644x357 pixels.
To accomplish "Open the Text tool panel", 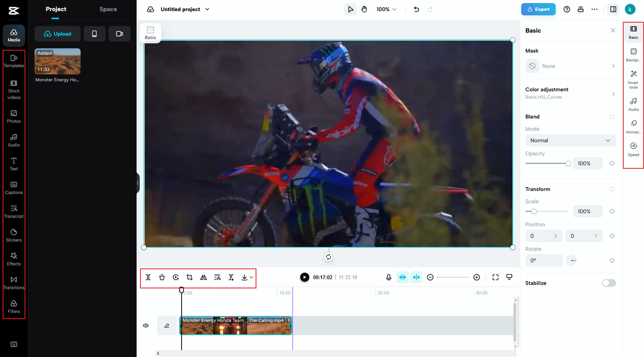I will (14, 164).
